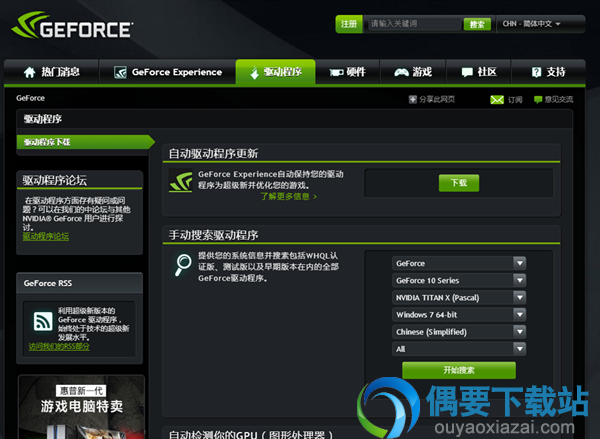Click the share icon beside 分享此网页
The image size is (600, 439).
tap(412, 100)
